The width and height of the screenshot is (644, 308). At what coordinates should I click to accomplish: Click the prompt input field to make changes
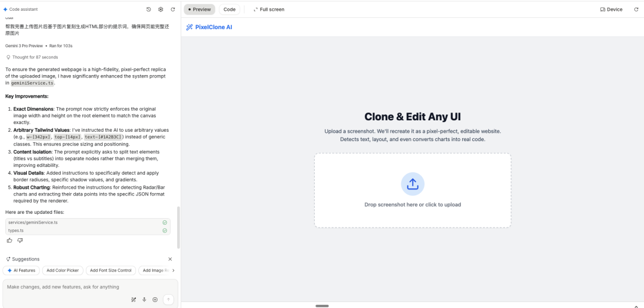91,287
